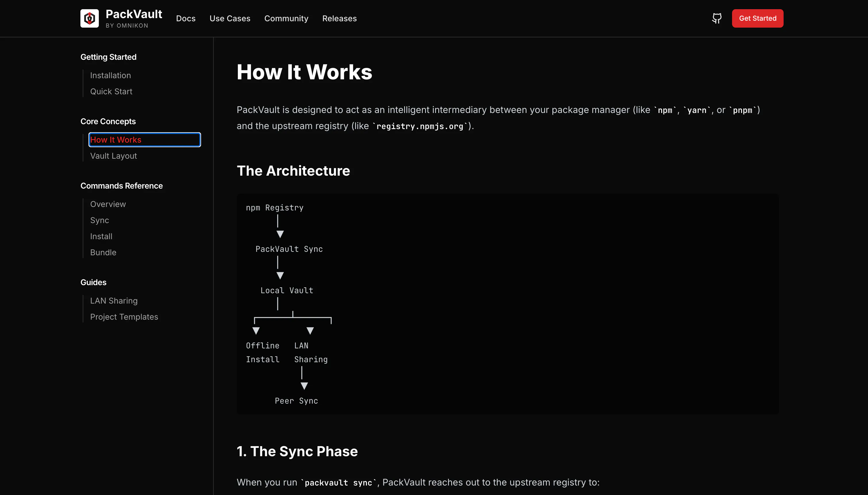Click the 'yarn' inline code text
This screenshot has width=868, height=495.
coord(697,110)
